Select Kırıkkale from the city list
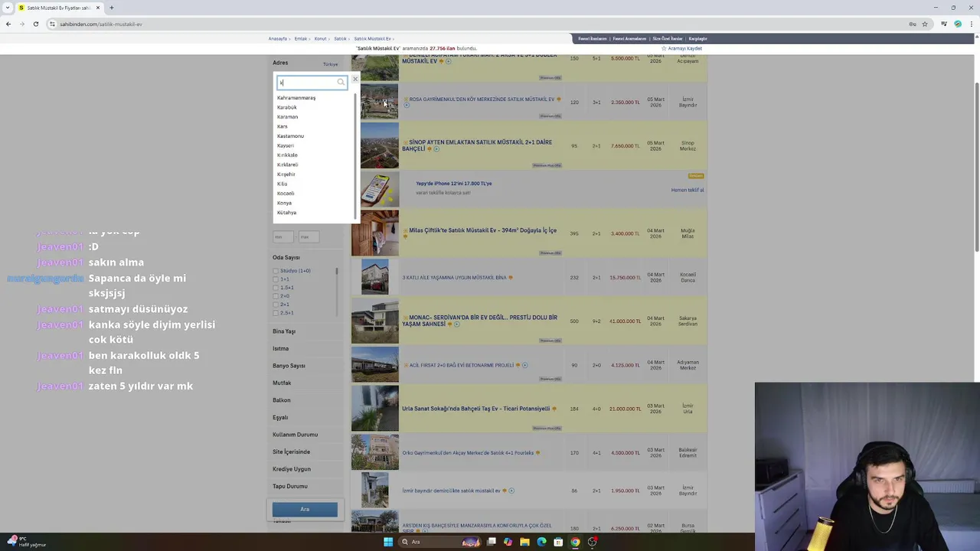This screenshot has width=980, height=551. (287, 155)
